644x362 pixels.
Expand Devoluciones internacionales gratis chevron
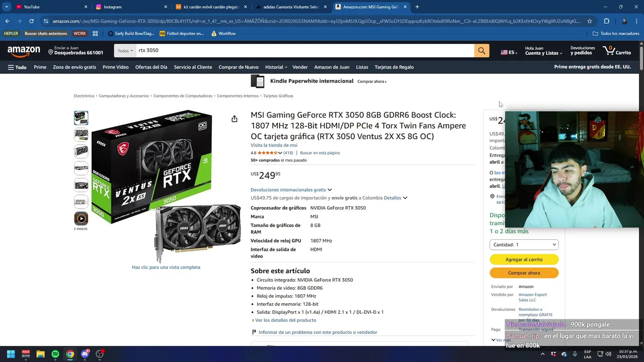pyautogui.click(x=330, y=190)
